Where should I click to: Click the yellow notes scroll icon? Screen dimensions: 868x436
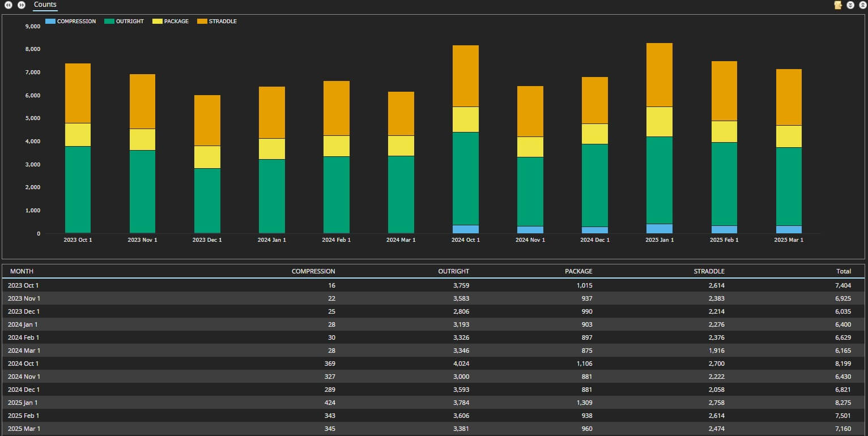point(838,5)
